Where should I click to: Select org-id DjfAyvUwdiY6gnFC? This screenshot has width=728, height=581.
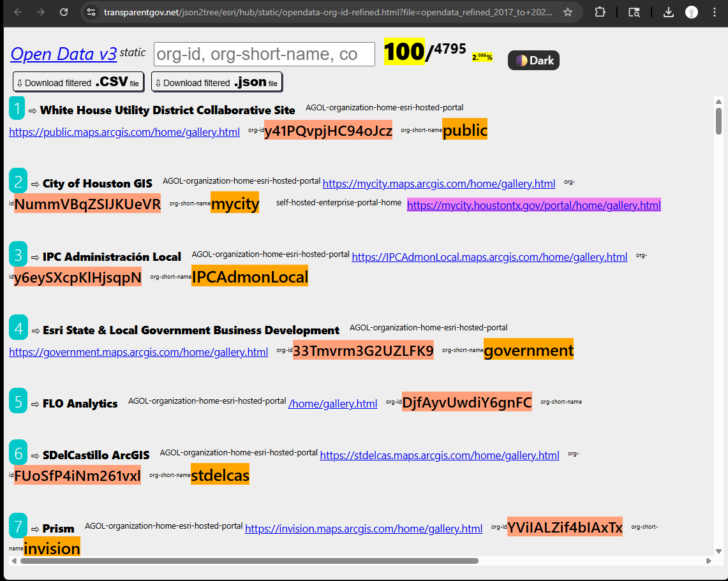(x=467, y=402)
